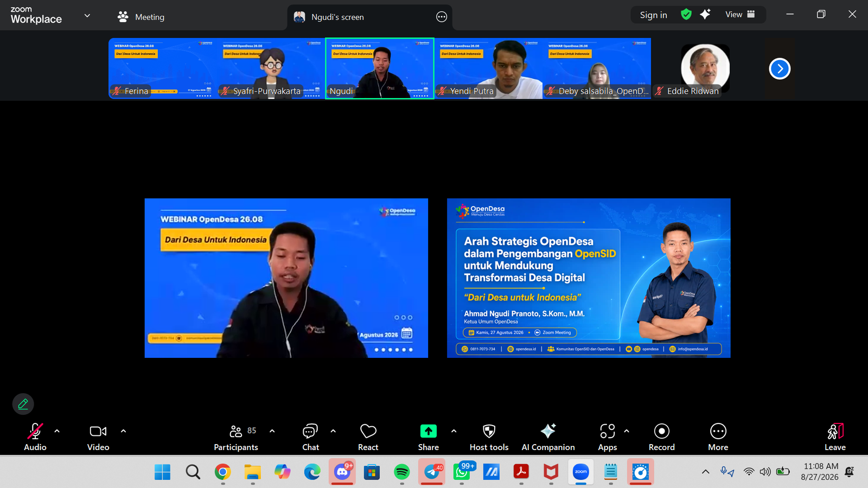
Task: Open React emoji reactions
Action: tap(368, 437)
